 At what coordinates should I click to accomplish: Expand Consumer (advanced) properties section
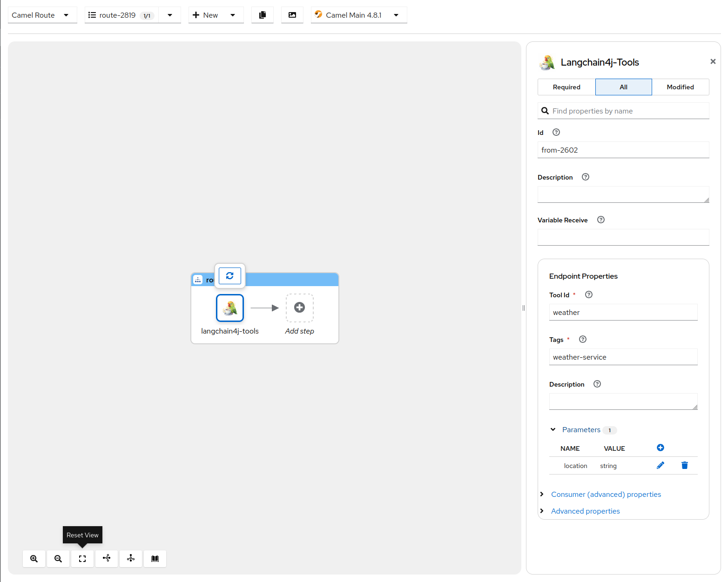(606, 494)
